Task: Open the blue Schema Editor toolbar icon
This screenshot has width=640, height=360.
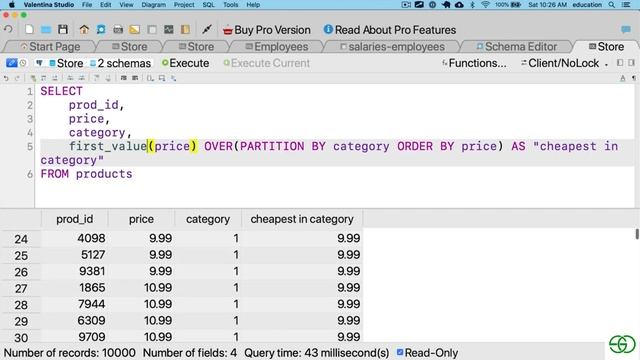Action: tap(101, 29)
